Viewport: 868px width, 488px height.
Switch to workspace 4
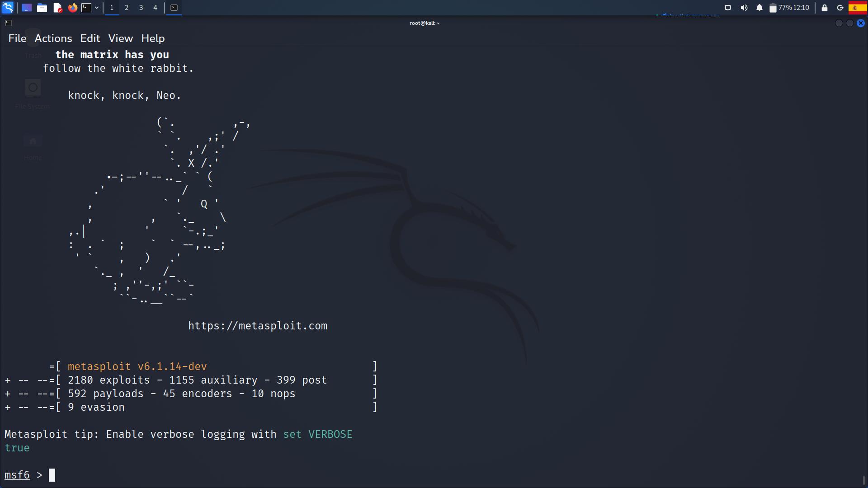pyautogui.click(x=156, y=8)
